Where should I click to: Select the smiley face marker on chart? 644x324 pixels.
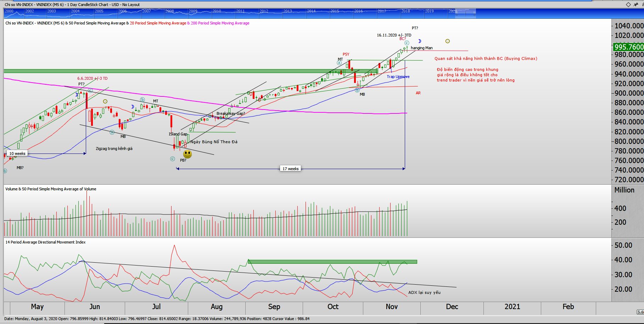[x=187, y=154]
